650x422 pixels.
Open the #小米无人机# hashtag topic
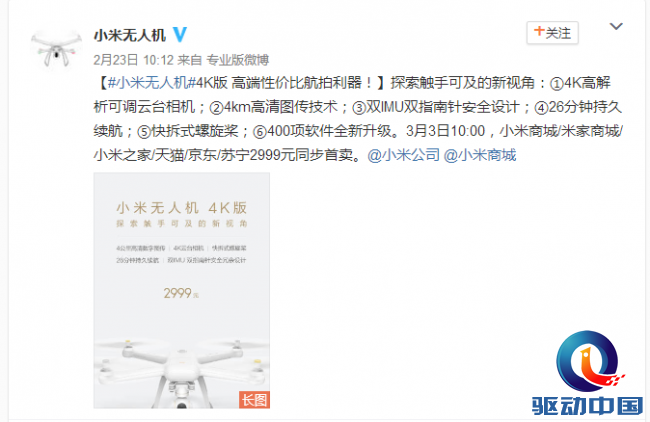(x=151, y=83)
